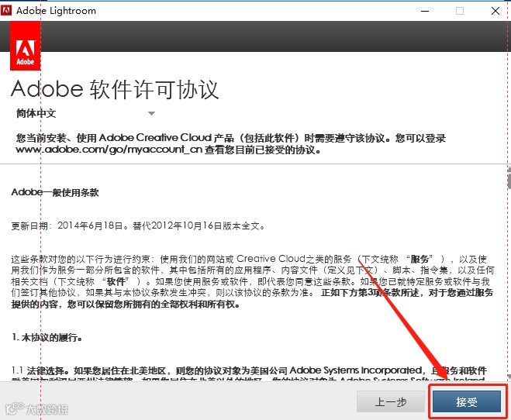511x420 pixels.
Task: Close the Adobe Lightroom installer window
Action: click(495, 11)
